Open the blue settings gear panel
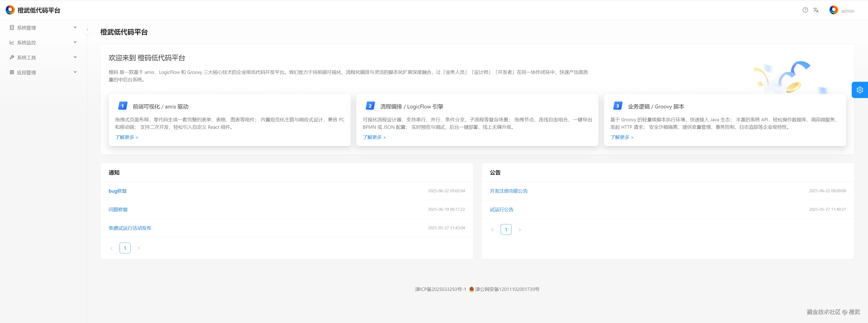The image size is (868, 323). point(860,90)
